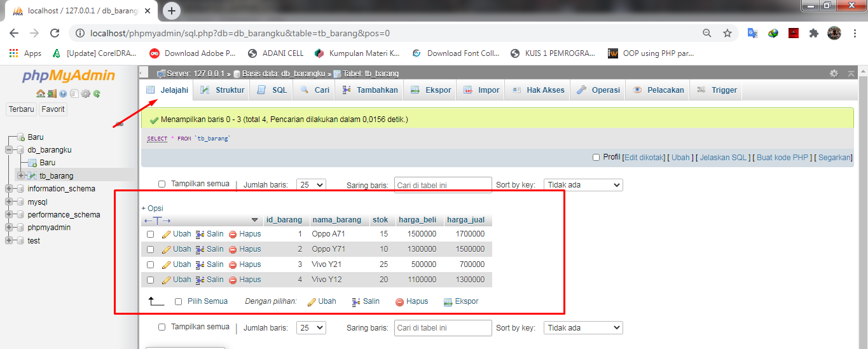868x349 pixels.
Task: Click the browser back arrow
Action: pos(14,33)
